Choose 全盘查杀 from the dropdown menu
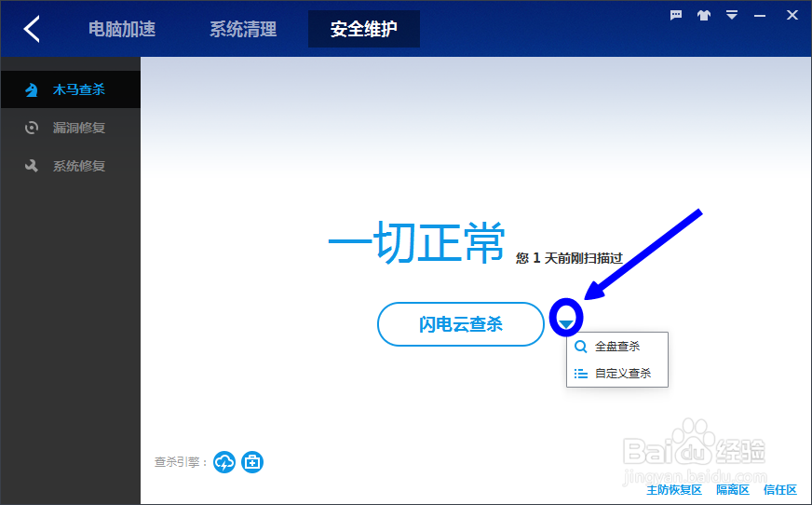This screenshot has width=812, height=505. click(x=616, y=346)
